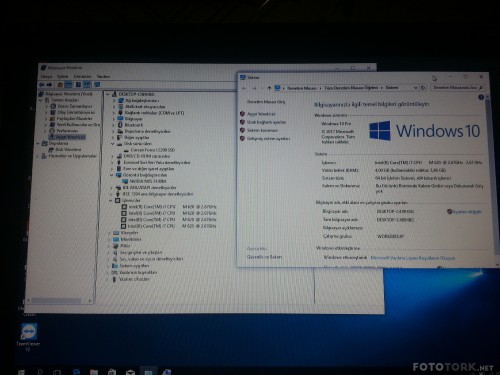Click Ayarları değiştir link

467,212
